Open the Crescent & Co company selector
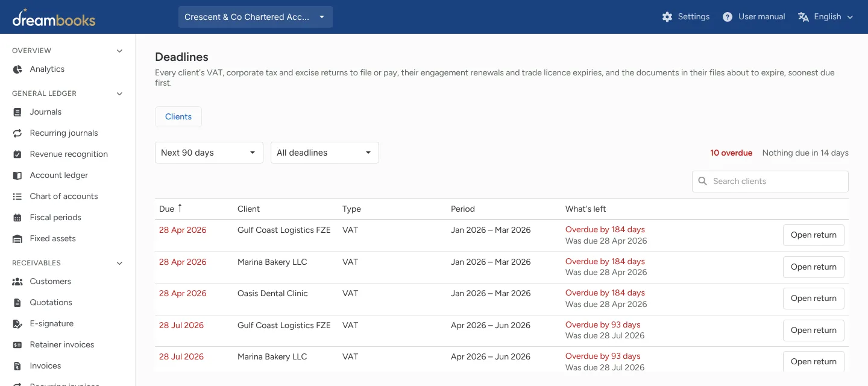The height and width of the screenshot is (386, 868). click(256, 17)
